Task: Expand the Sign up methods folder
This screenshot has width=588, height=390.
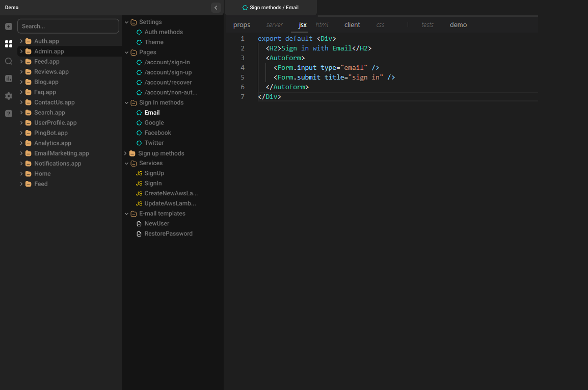Action: coord(125,153)
